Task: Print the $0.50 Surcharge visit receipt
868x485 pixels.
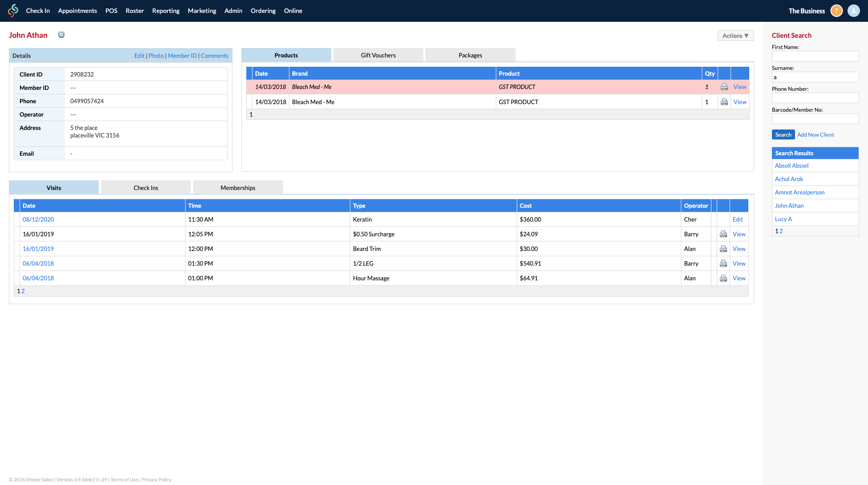Action: click(723, 234)
